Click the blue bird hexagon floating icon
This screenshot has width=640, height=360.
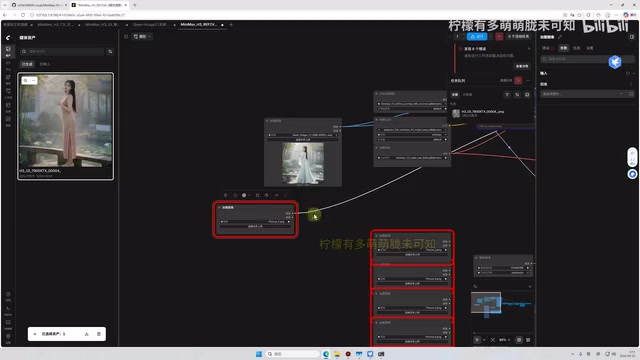(615, 62)
